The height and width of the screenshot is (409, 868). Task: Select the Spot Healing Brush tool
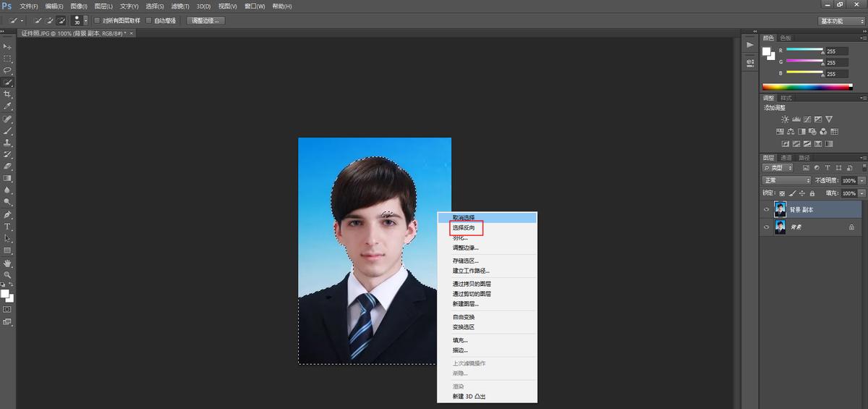click(8, 119)
